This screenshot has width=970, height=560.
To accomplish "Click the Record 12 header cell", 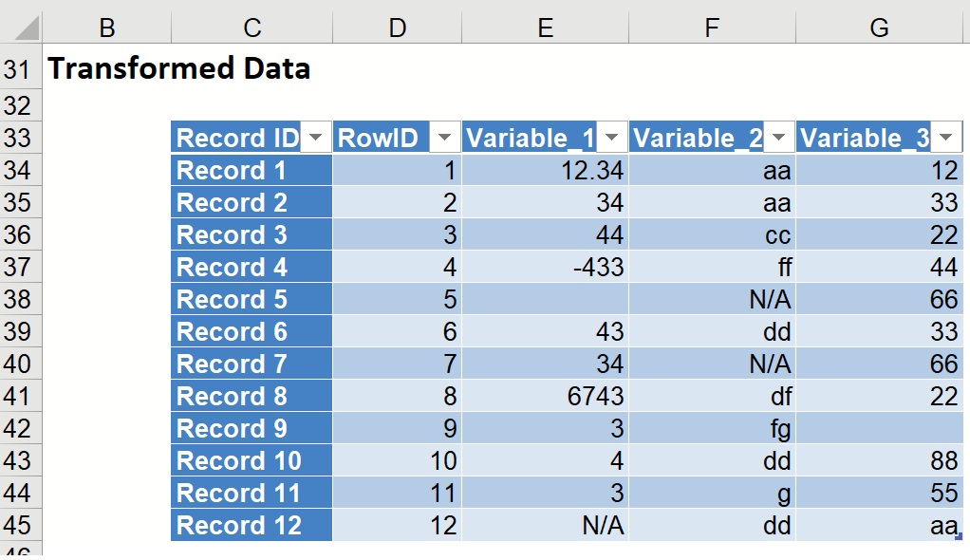I will coord(251,525).
